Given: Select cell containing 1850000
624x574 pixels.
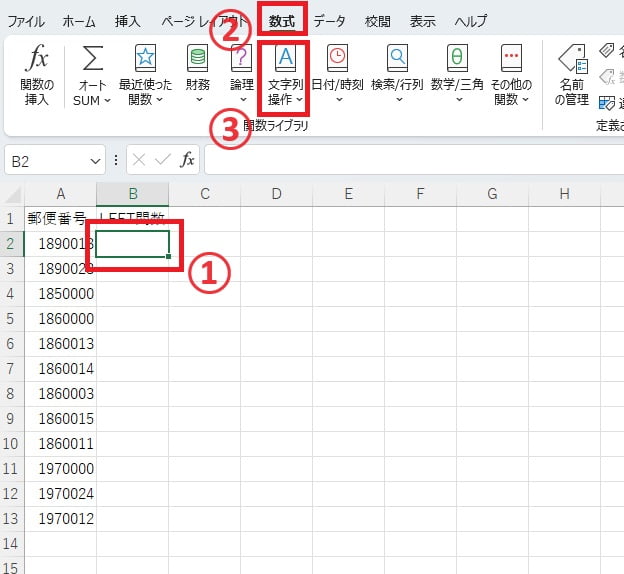Looking at the screenshot, I should [60, 294].
